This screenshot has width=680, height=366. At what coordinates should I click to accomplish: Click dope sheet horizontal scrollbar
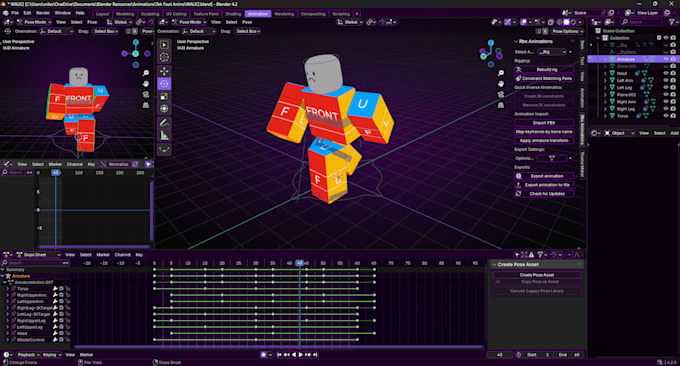pyautogui.click(x=279, y=347)
